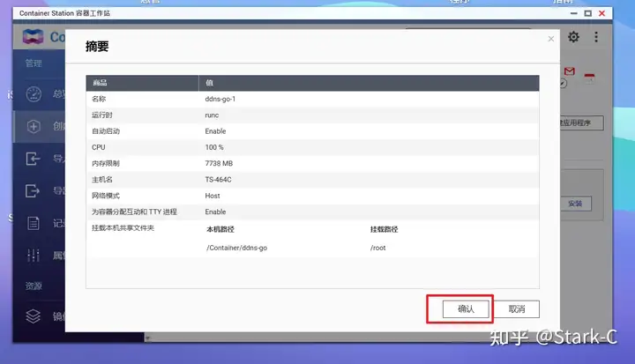Viewport: 635px width, 364px height.
Task: Click the 挂载本机共享文件夹 row label
Action: pyautogui.click(x=123, y=228)
